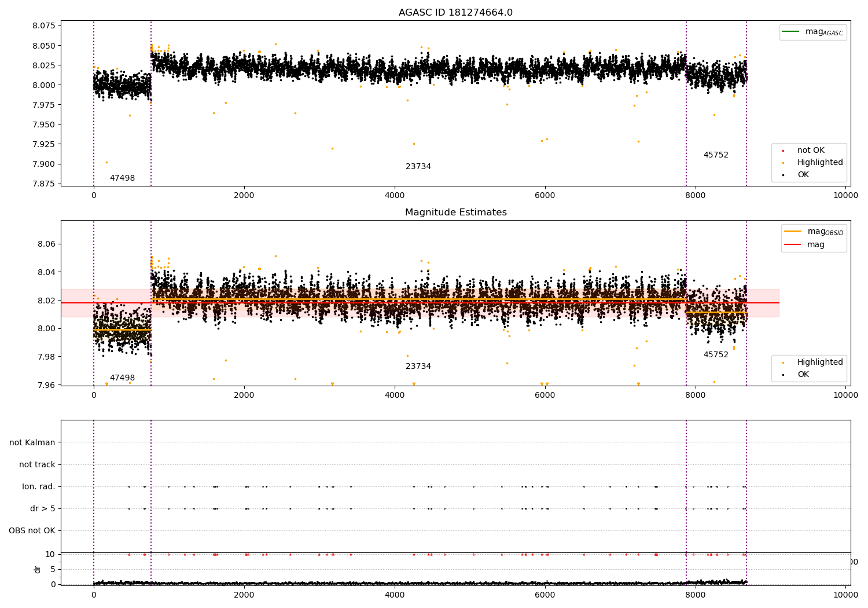Select the mag AGASC legend entry
This screenshot has height=608, width=868.
(813, 32)
